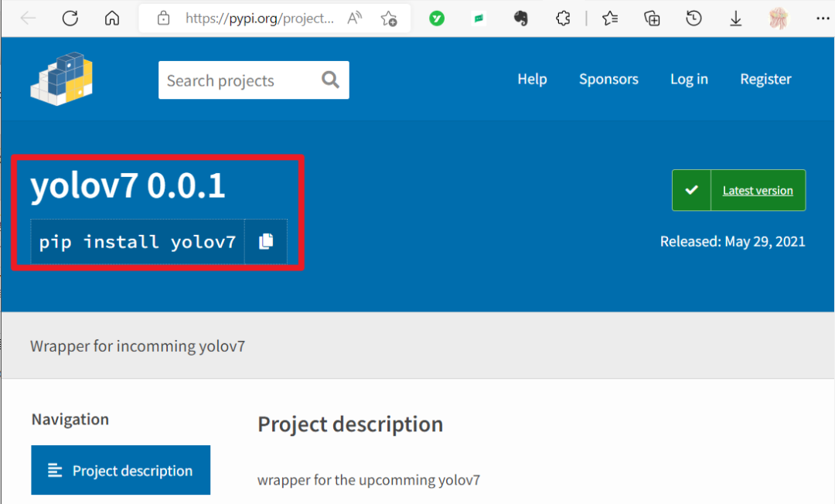Open browser History clock icon
This screenshot has height=504, width=835.
694,19
